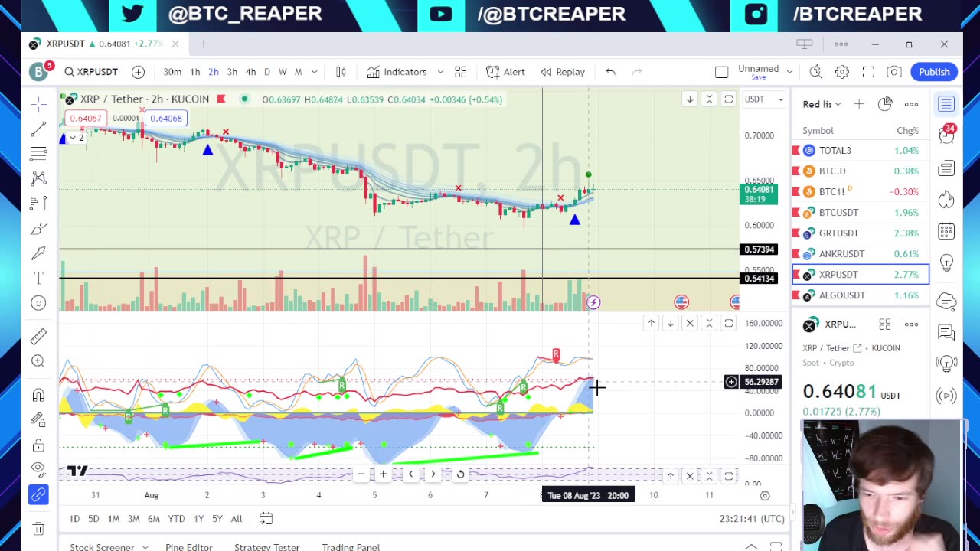The image size is (980, 551).
Task: Open quick search icon
Action: click(815, 72)
